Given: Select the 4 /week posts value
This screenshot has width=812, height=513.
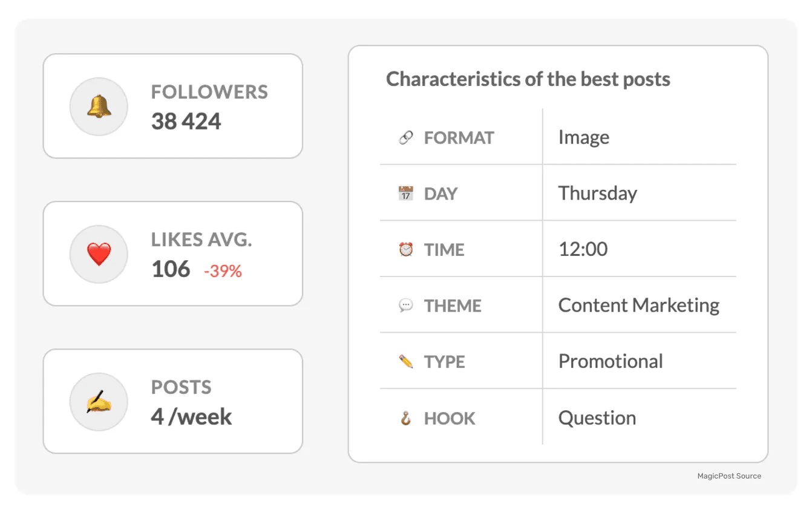Looking at the screenshot, I should [x=191, y=417].
